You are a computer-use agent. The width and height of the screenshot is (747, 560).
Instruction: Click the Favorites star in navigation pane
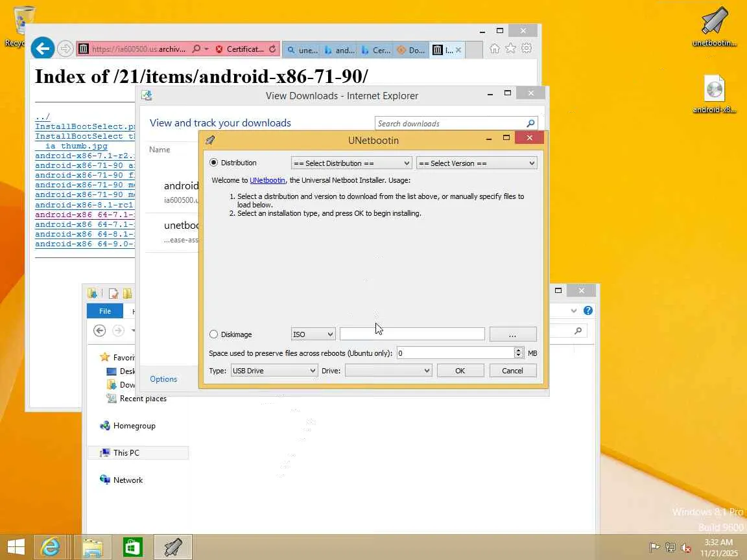click(105, 357)
